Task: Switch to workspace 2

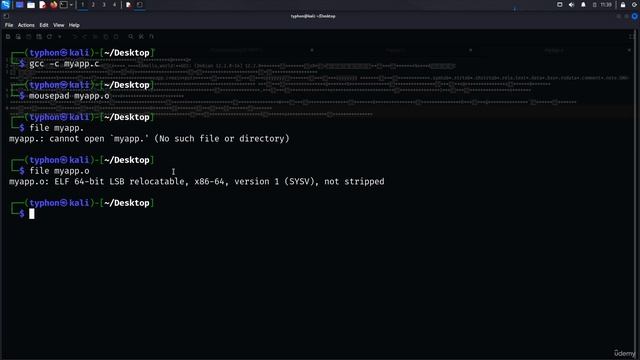Action: [x=93, y=5]
